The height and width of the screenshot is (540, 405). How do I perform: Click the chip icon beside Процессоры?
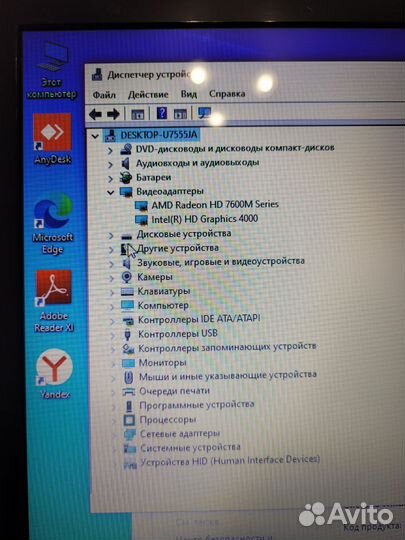[x=129, y=420]
